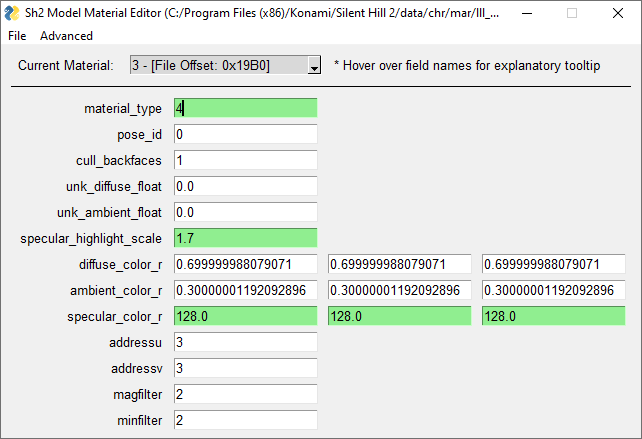Click the unk_ambient_float field label
The image size is (642, 439).
point(109,213)
